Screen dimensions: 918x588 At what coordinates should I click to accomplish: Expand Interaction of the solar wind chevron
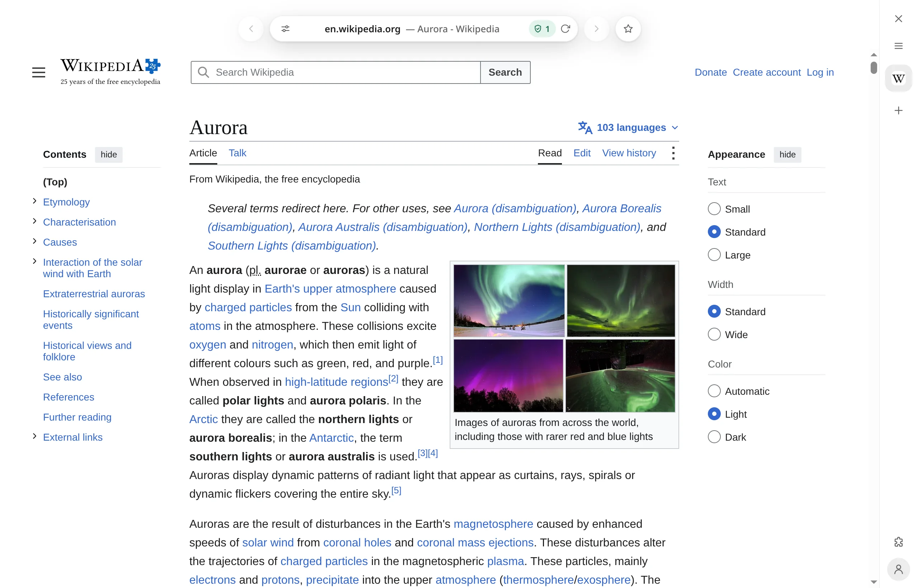pos(34,261)
